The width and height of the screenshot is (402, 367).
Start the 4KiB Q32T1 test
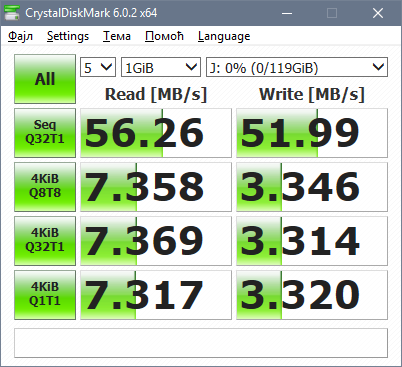[45, 241]
